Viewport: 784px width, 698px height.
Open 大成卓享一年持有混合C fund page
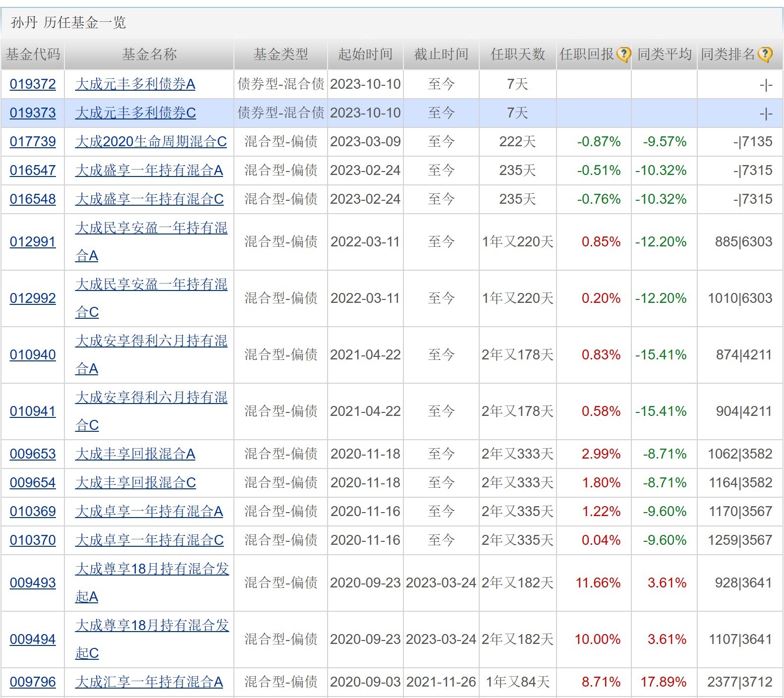(x=149, y=540)
